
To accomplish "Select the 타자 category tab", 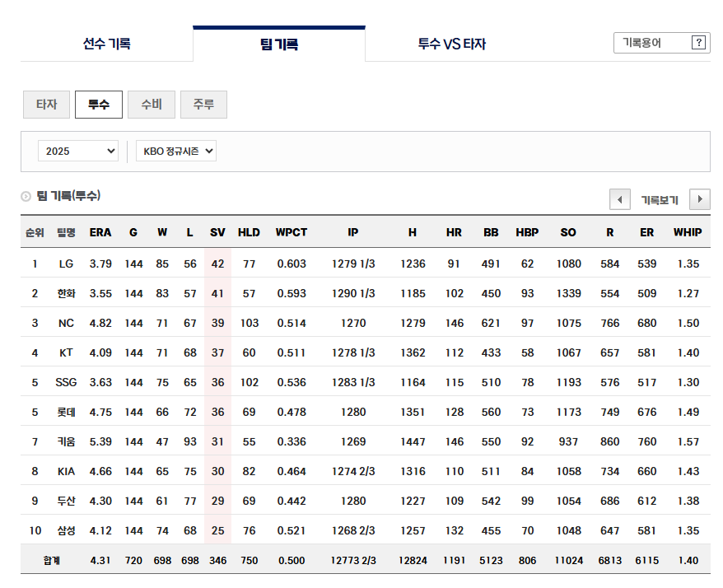I will [47, 105].
